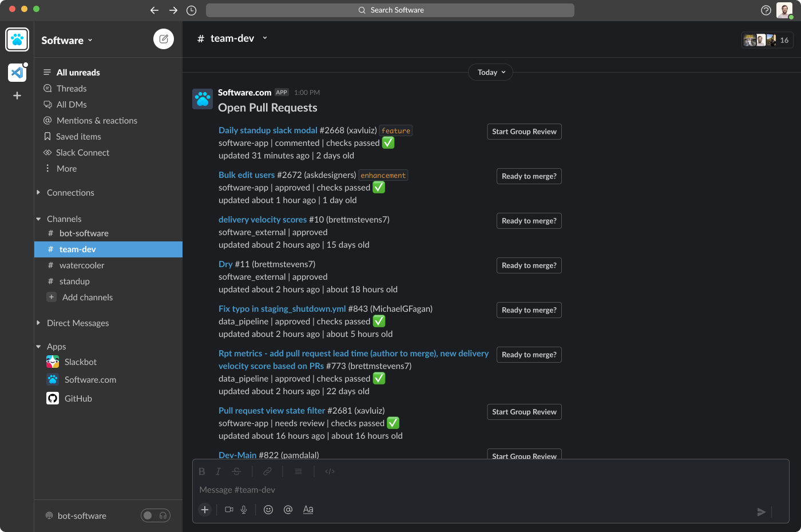
Task: View the 16 channel members avatars
Action: tap(767, 40)
